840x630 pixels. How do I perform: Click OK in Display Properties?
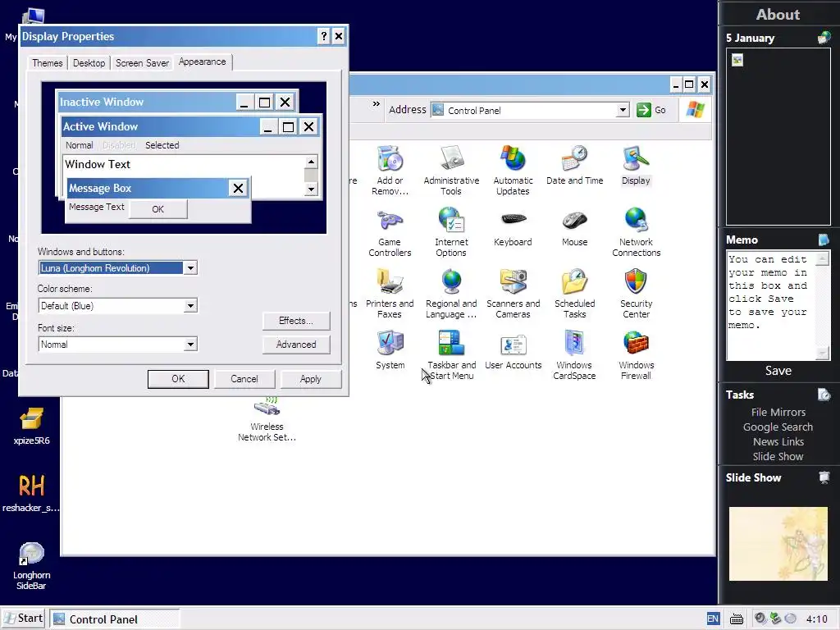click(178, 379)
